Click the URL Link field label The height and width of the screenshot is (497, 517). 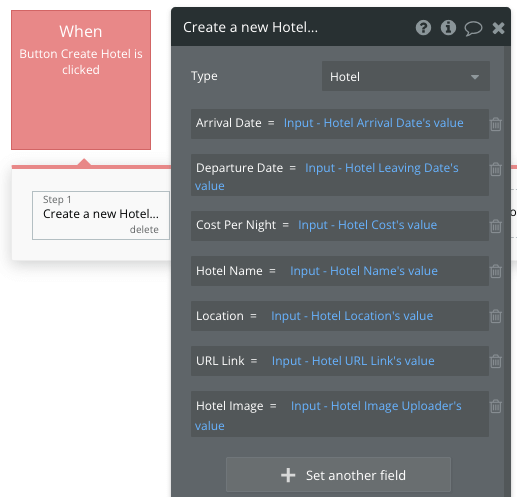click(220, 361)
